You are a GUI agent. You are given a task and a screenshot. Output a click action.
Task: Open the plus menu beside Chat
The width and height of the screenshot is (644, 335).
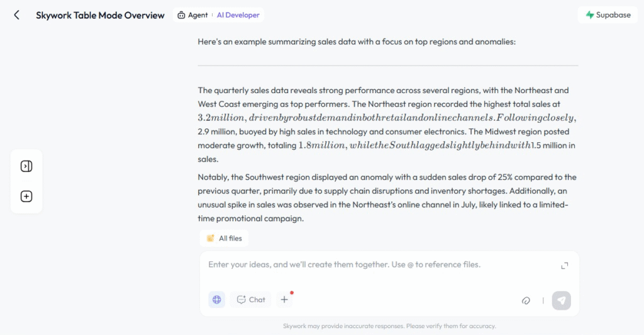[284, 300]
